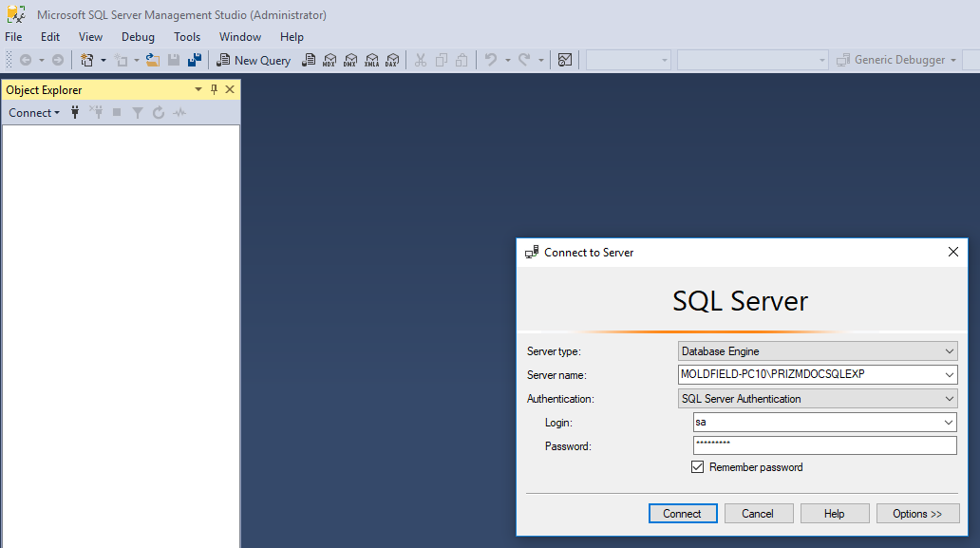Click the Copy toolbar icon
This screenshot has height=548, width=980.
442,60
